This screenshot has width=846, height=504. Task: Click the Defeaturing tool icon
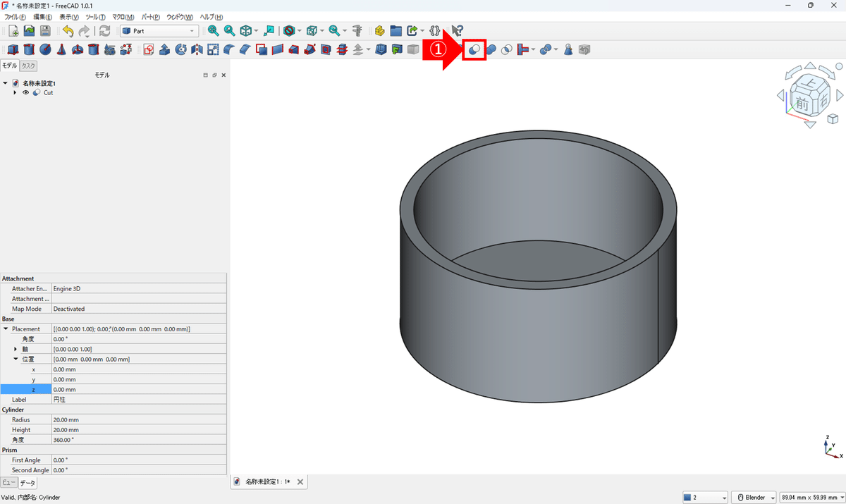coord(584,49)
